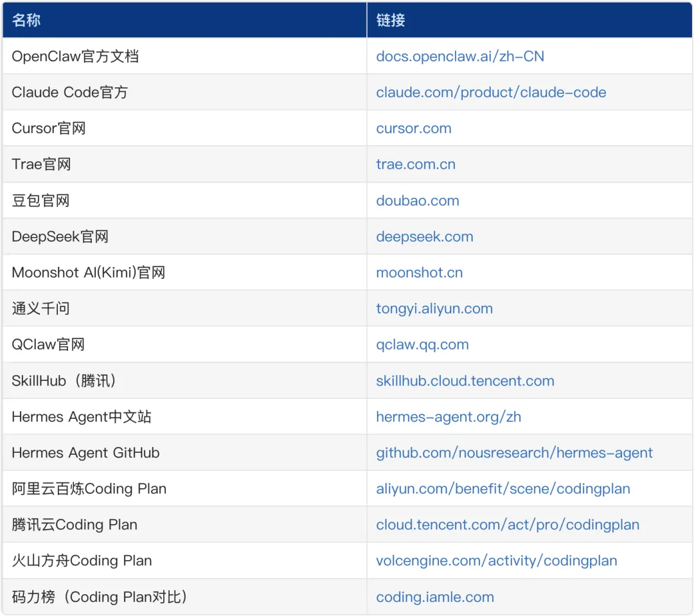Follow the doubao.com link

pyautogui.click(x=418, y=200)
